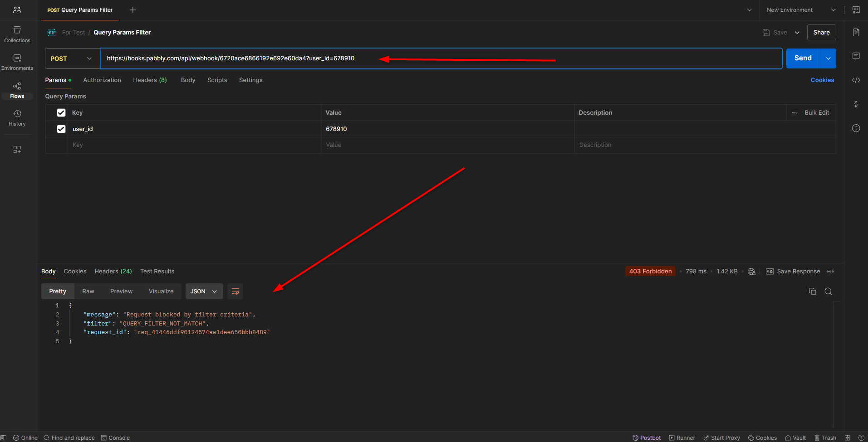
Task: Click the request URL input field
Action: pyautogui.click(x=441, y=58)
